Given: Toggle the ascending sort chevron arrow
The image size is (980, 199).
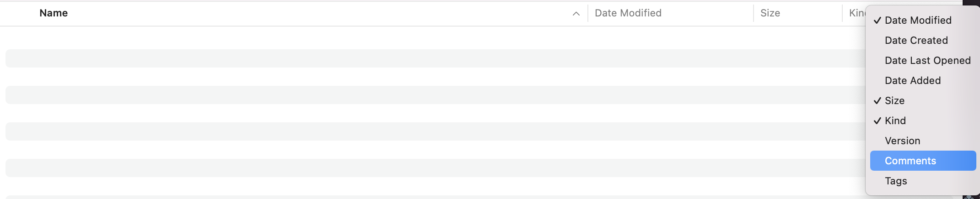Looking at the screenshot, I should (x=576, y=14).
